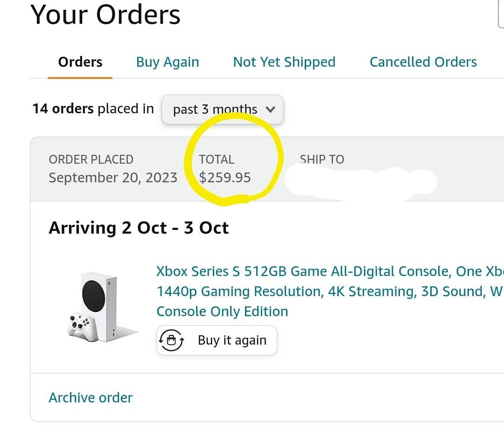Click the Archive order link
This screenshot has width=504, height=429.
[91, 397]
